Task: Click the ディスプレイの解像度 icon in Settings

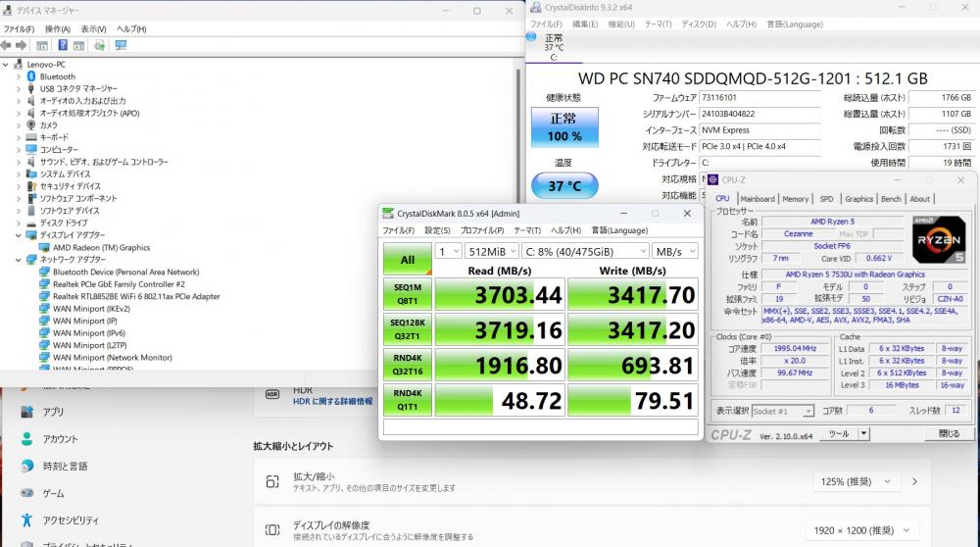Action: tap(272, 530)
